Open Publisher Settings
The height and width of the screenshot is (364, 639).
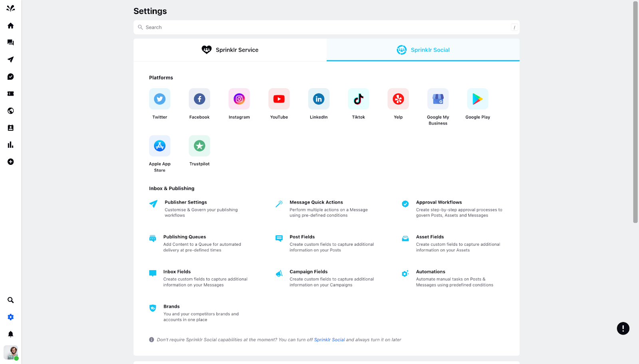(x=186, y=202)
